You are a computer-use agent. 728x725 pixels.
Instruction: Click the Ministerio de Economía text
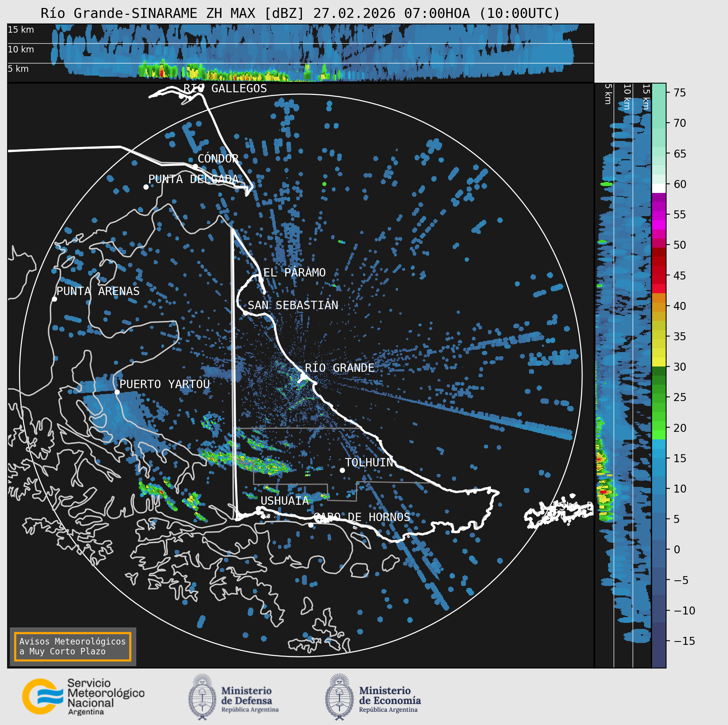coord(390,699)
